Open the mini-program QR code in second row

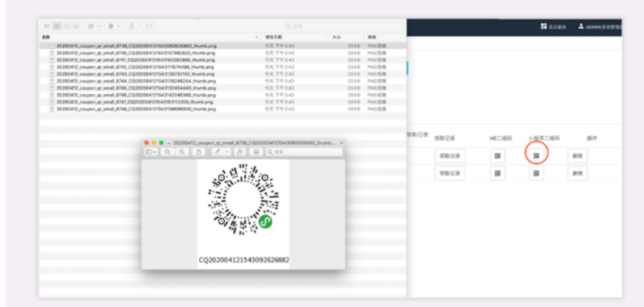[x=536, y=173]
